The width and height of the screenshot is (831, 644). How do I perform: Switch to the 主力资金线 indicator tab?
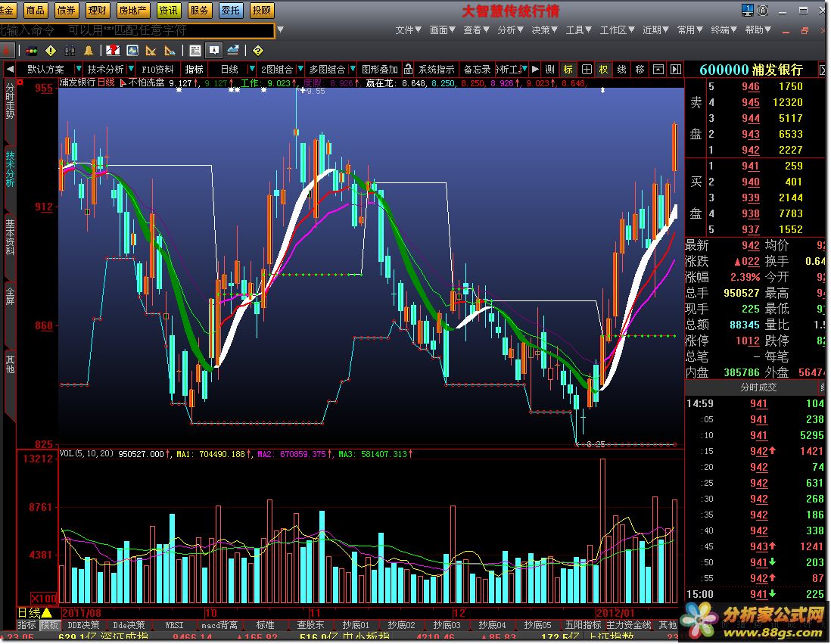(629, 625)
